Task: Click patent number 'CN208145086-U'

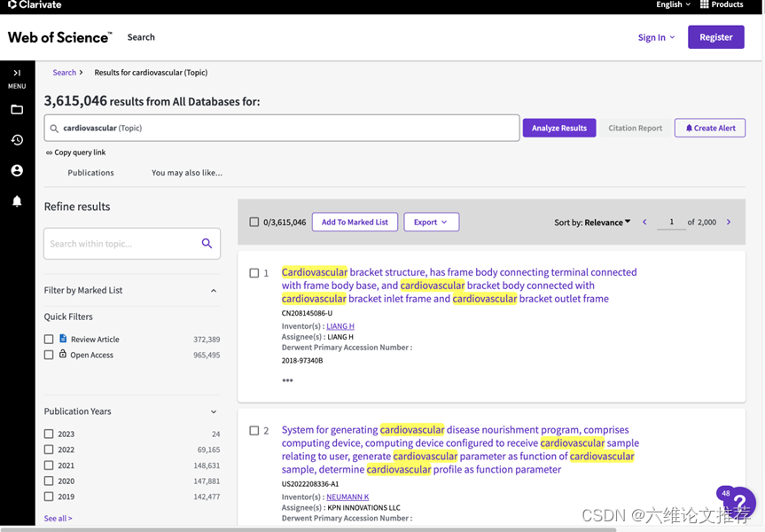Action: coord(307,313)
